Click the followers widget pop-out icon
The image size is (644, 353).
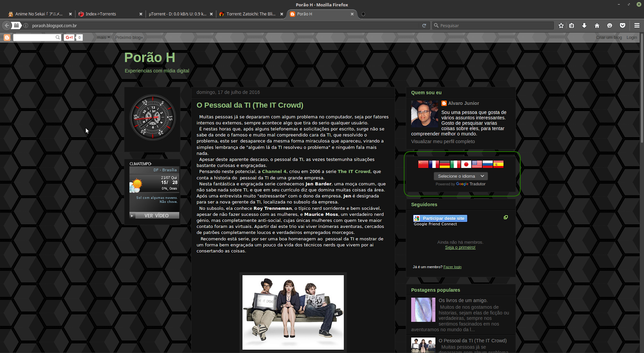coord(506,217)
